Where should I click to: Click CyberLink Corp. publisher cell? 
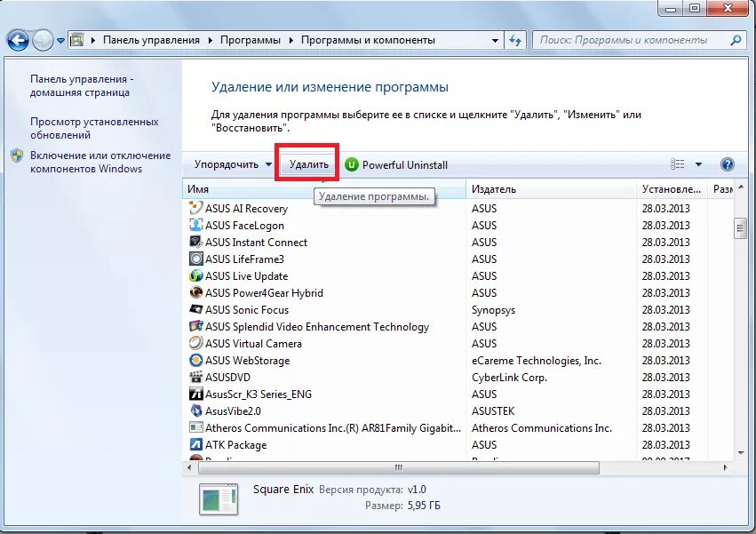tap(509, 378)
